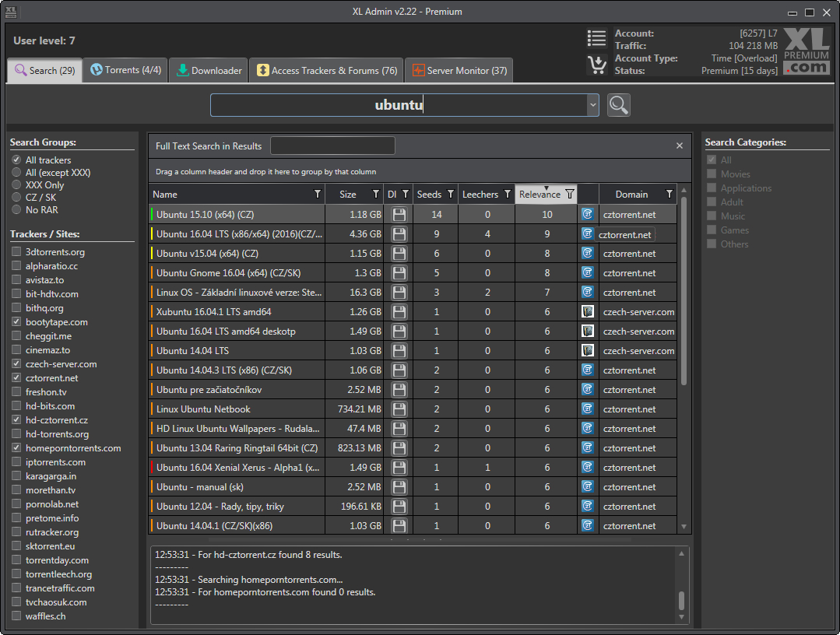Screen dimensions: 840x635
Task: Open the Leechers column filter
Action: tap(508, 194)
